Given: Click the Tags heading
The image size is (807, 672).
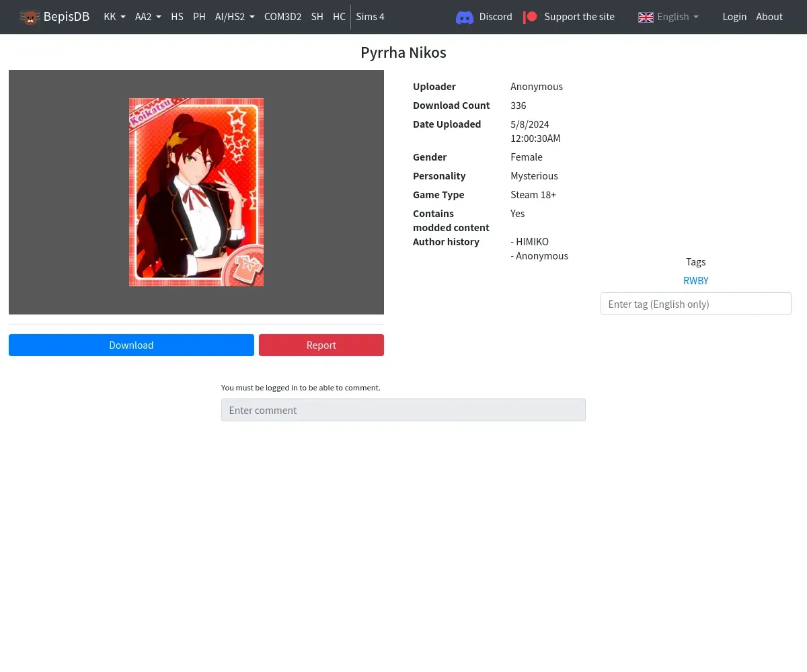Looking at the screenshot, I should tap(695, 262).
